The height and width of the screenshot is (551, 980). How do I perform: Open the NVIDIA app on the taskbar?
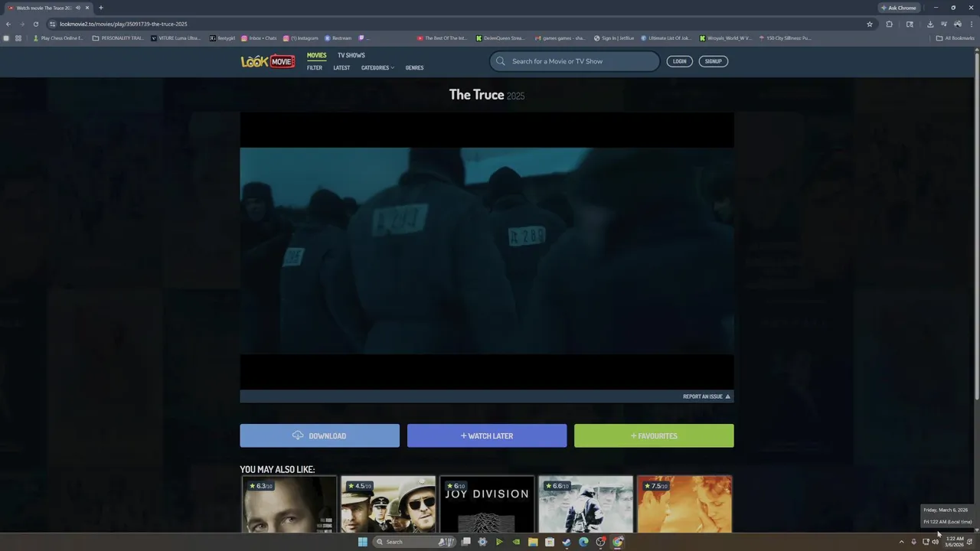516,542
